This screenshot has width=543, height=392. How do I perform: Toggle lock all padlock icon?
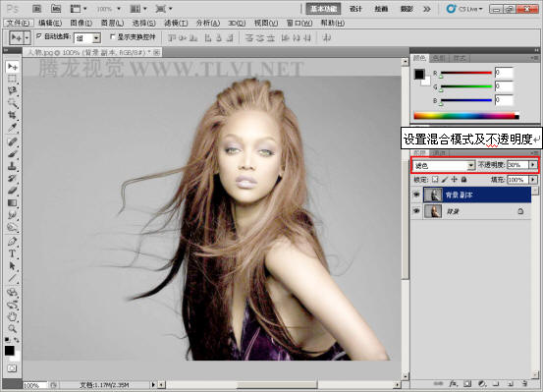click(x=463, y=180)
